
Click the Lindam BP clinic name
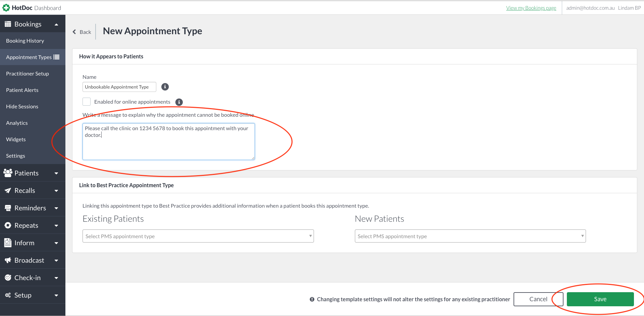[x=629, y=8]
